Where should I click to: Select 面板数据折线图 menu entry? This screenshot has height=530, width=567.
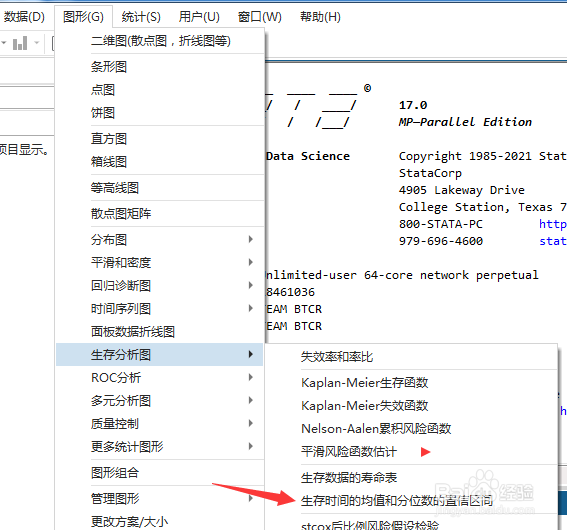coord(161,332)
